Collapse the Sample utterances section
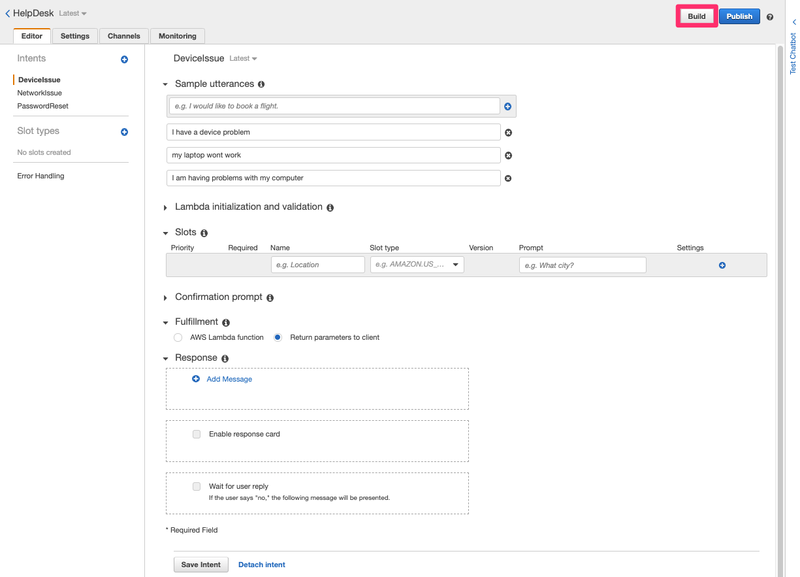The height and width of the screenshot is (577, 800). click(x=165, y=84)
